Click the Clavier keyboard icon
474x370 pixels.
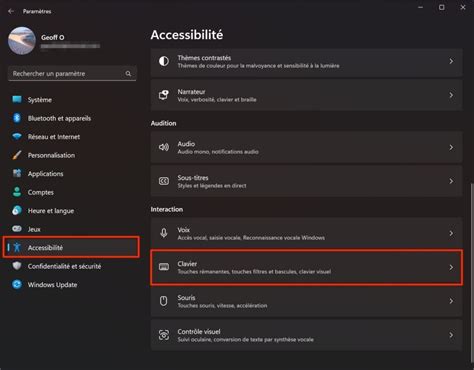(164, 267)
